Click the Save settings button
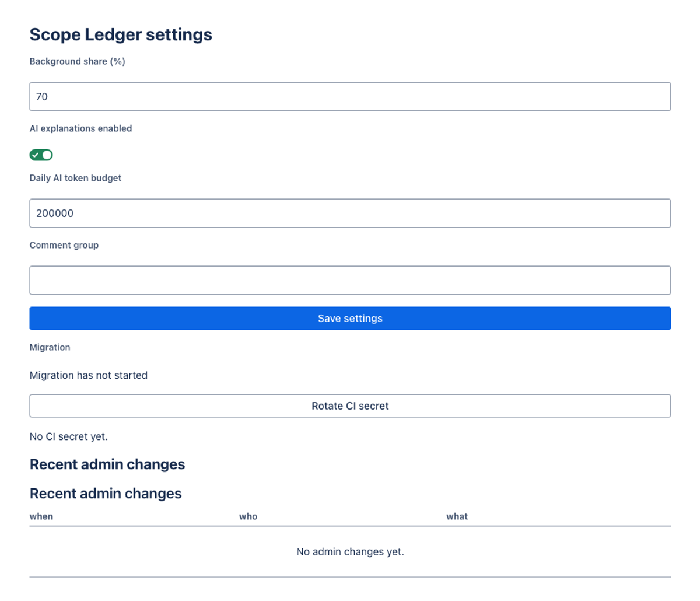Viewport: 700px width, 601px height. coord(350,318)
